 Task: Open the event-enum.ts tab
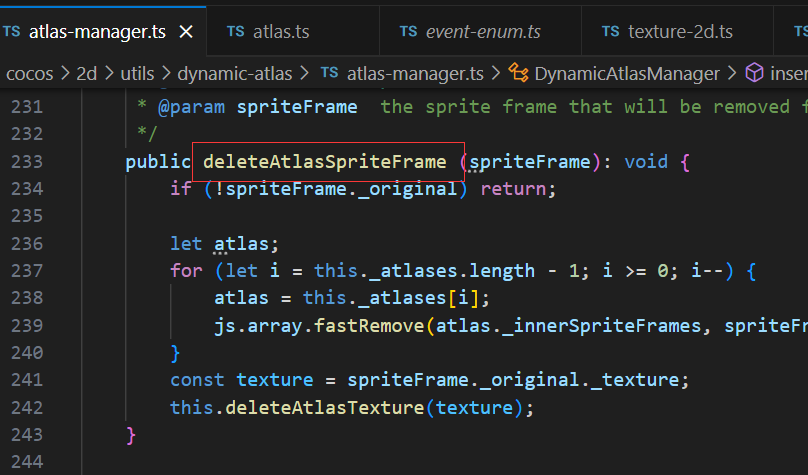[x=482, y=32]
